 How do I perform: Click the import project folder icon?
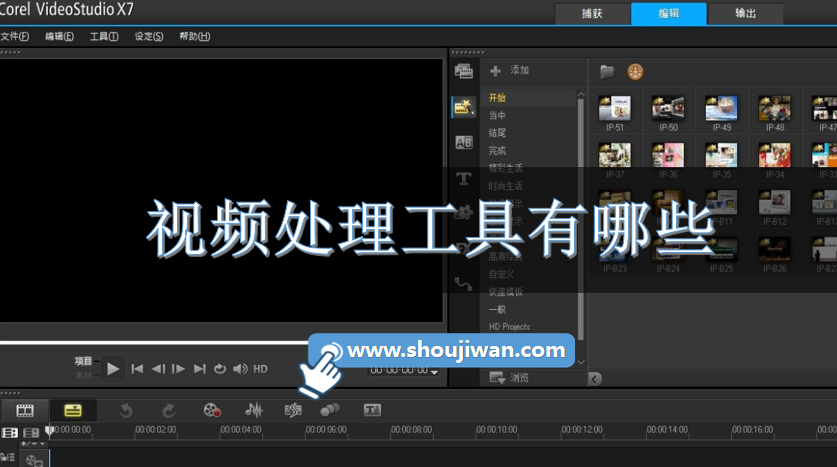607,71
